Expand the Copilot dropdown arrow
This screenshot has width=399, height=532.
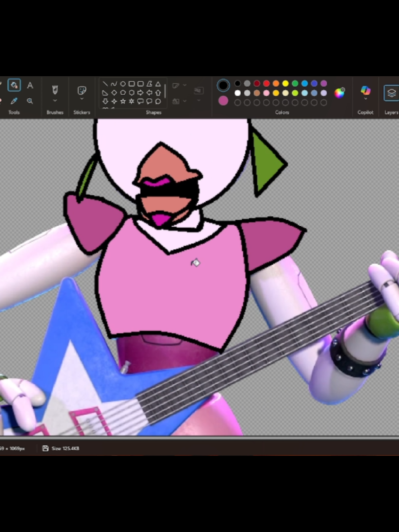pyautogui.click(x=366, y=99)
